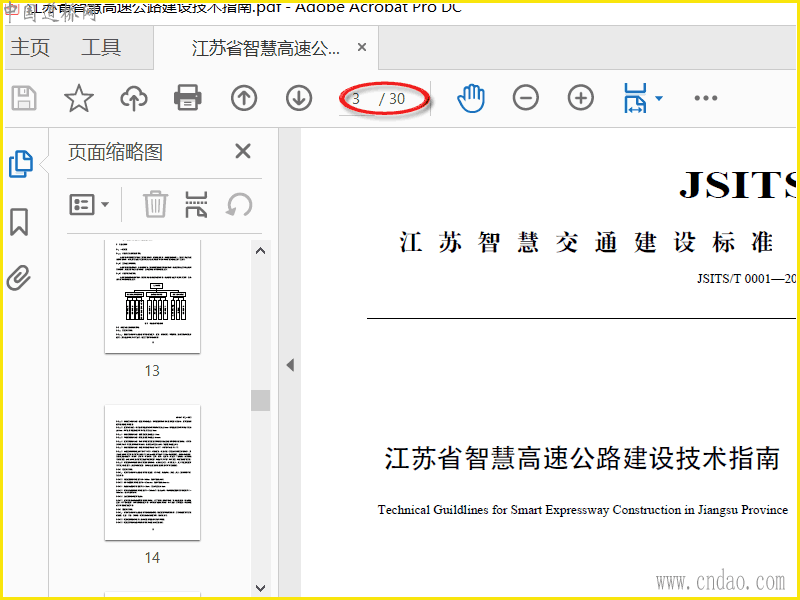Switch to the 主页 tab
This screenshot has width=800, height=600.
click(x=30, y=47)
